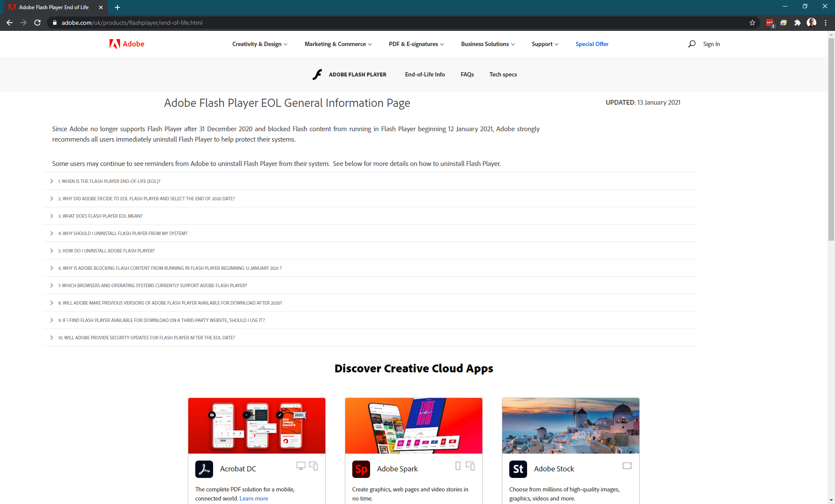
Task: Click the browser back navigation arrow
Action: 10,23
